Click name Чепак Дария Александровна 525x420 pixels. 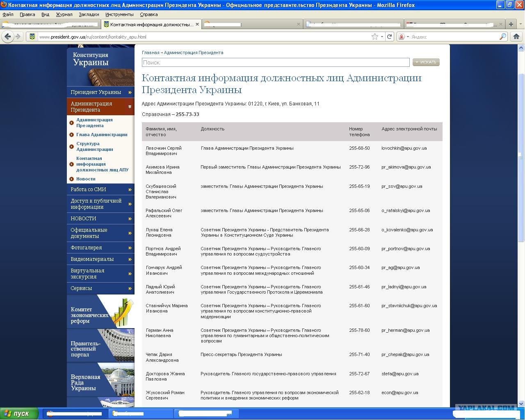[x=162, y=357]
